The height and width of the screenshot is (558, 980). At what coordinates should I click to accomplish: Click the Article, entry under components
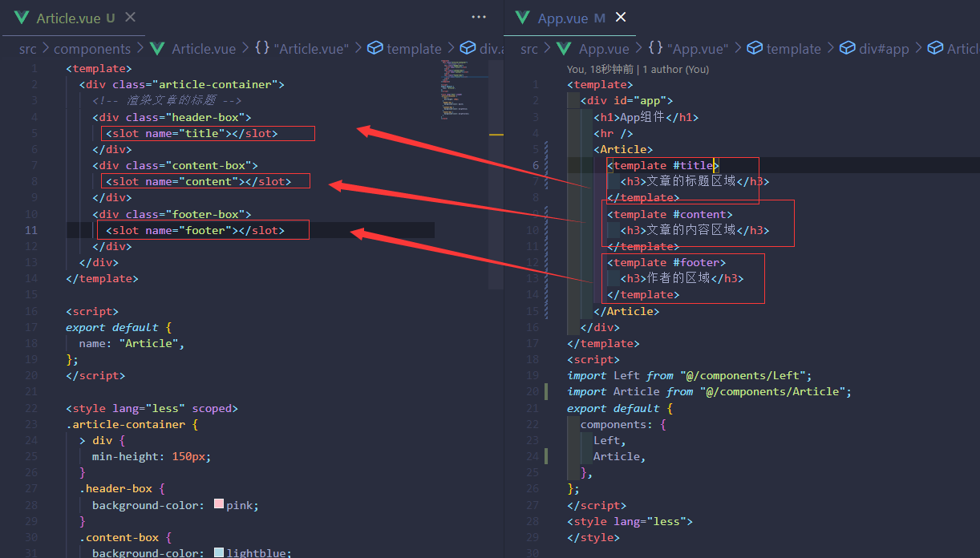click(x=620, y=456)
